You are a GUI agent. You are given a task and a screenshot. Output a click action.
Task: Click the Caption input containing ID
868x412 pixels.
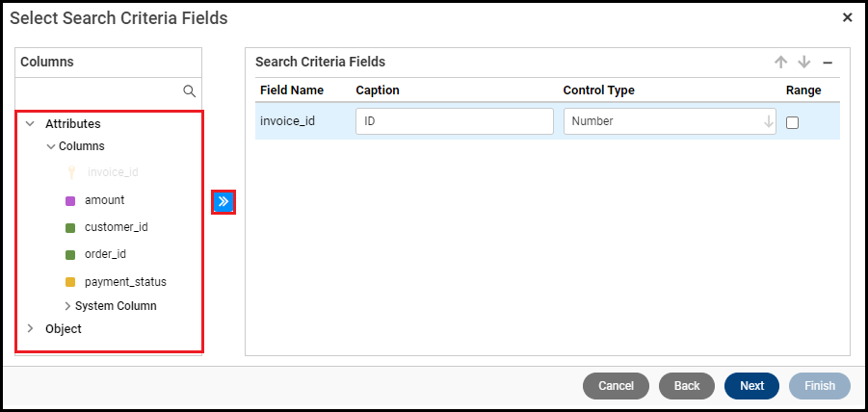tap(454, 121)
